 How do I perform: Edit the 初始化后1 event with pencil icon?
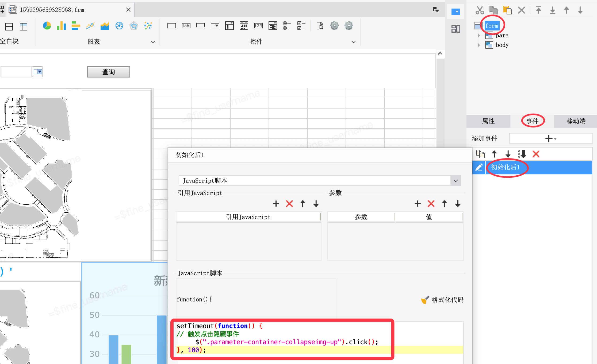(x=479, y=167)
